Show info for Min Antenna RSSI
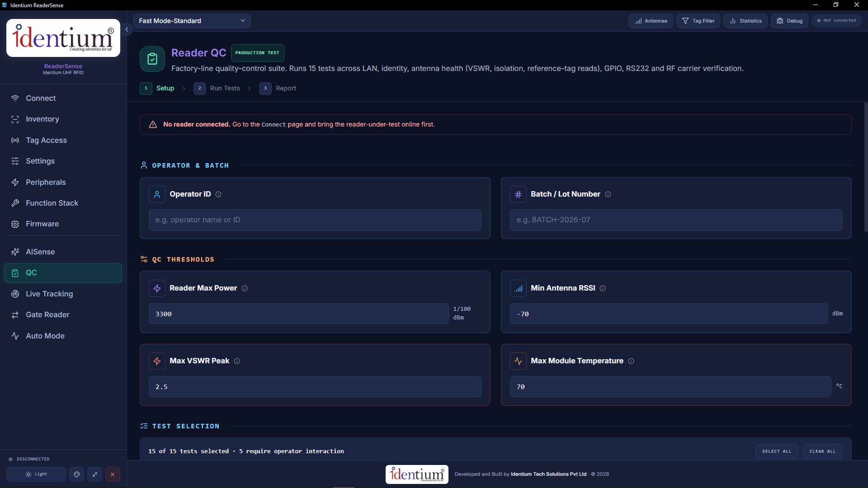The width and height of the screenshot is (868, 488). [x=603, y=288]
